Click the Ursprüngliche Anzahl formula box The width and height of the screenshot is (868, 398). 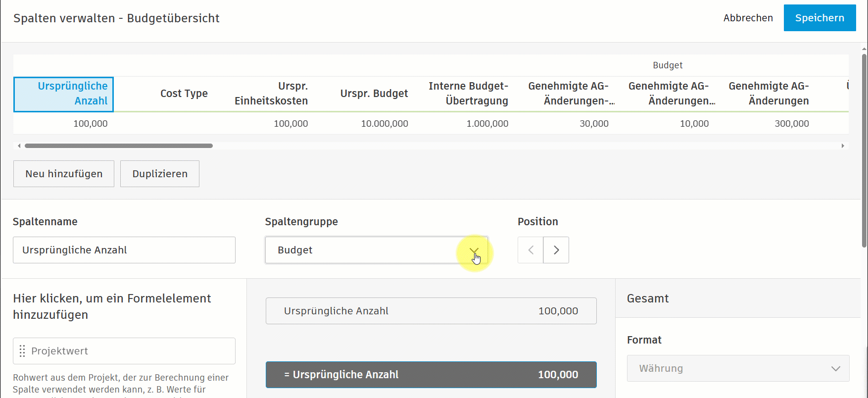pos(431,311)
